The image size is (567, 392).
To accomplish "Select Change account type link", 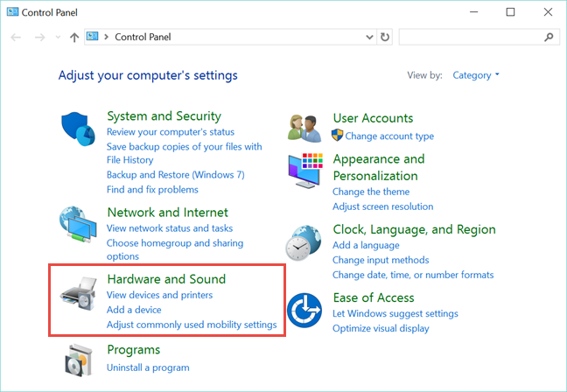I will [x=389, y=136].
